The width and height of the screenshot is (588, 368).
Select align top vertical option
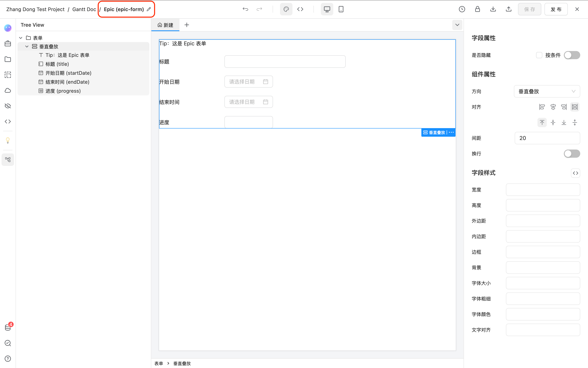[542, 122]
